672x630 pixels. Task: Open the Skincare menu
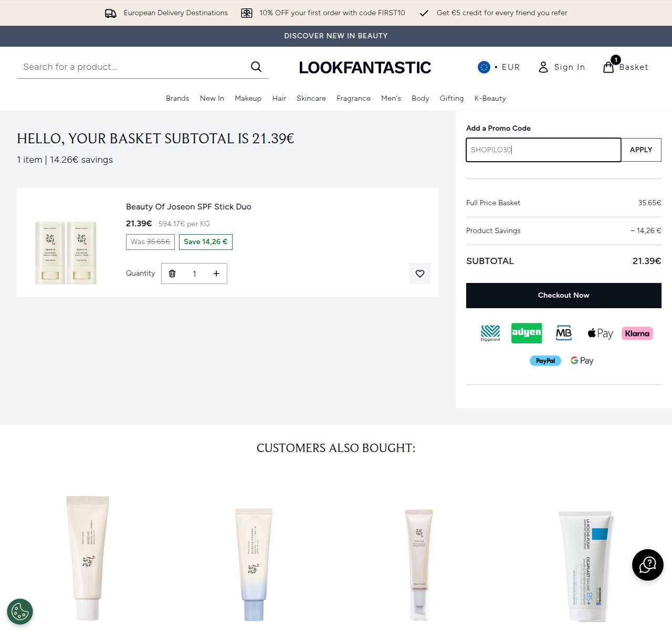(x=311, y=98)
